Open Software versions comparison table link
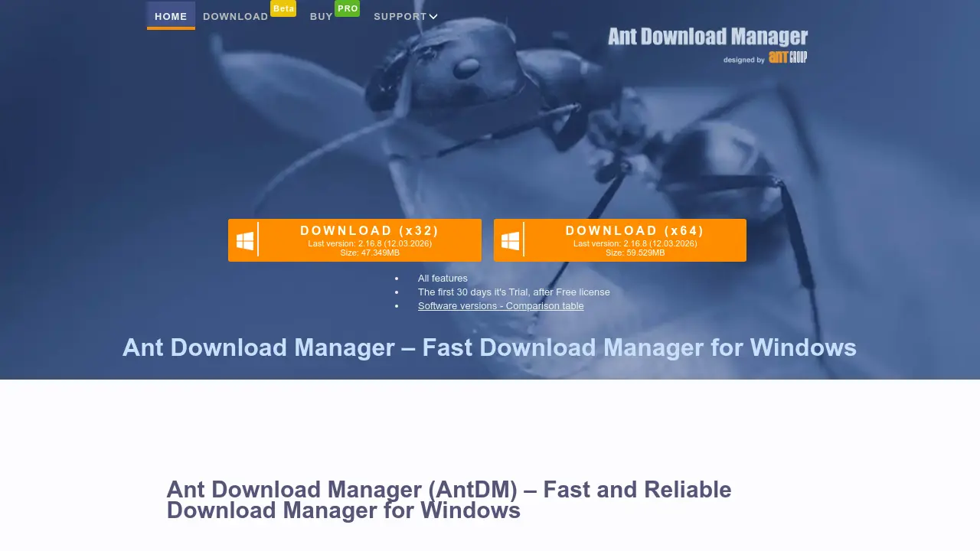 tap(501, 306)
